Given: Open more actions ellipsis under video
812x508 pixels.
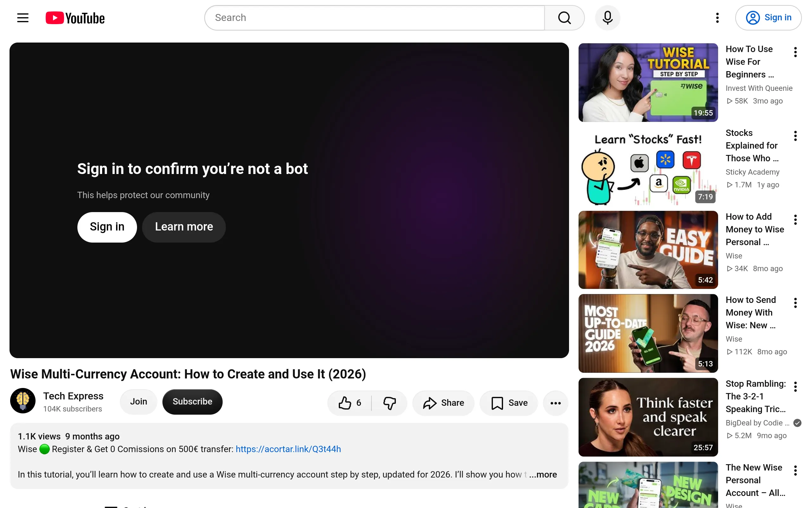Looking at the screenshot, I should pyautogui.click(x=556, y=403).
